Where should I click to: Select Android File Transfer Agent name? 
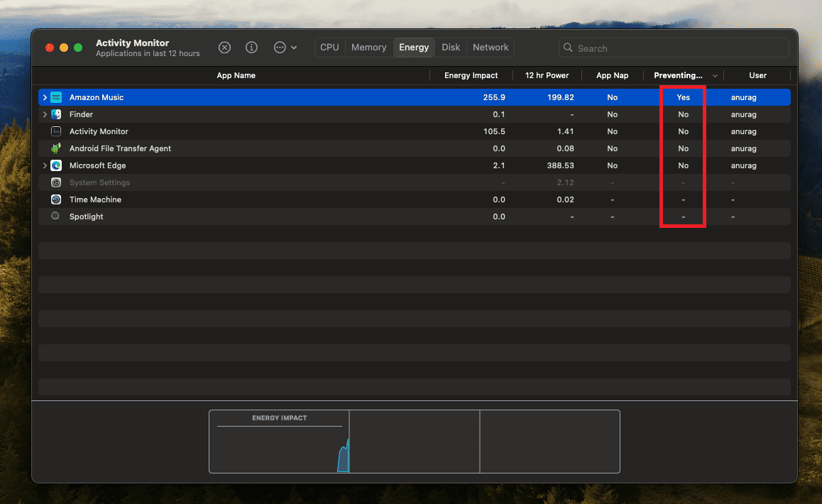point(120,148)
